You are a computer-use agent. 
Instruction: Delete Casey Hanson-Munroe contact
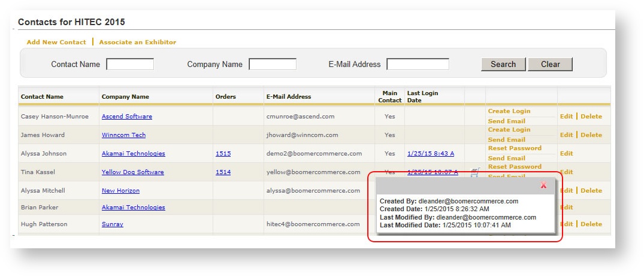pyautogui.click(x=591, y=117)
